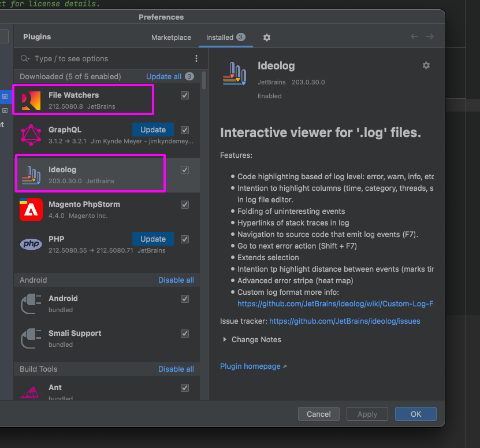Open Ideolog details gear options
480x448 pixels.
click(x=426, y=65)
